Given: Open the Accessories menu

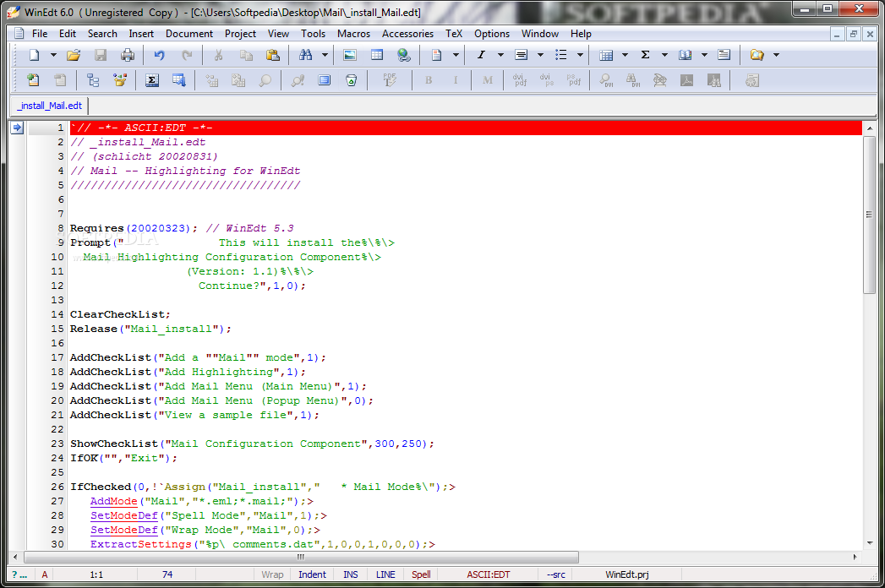Looking at the screenshot, I should tap(407, 34).
